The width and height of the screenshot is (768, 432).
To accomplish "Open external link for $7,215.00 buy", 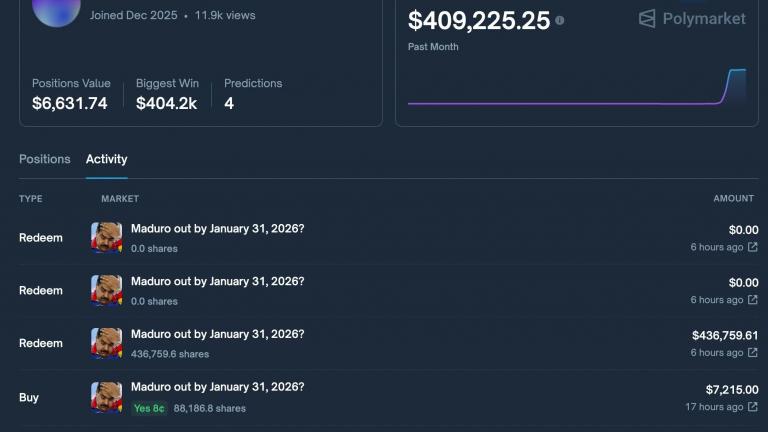I will (x=752, y=407).
